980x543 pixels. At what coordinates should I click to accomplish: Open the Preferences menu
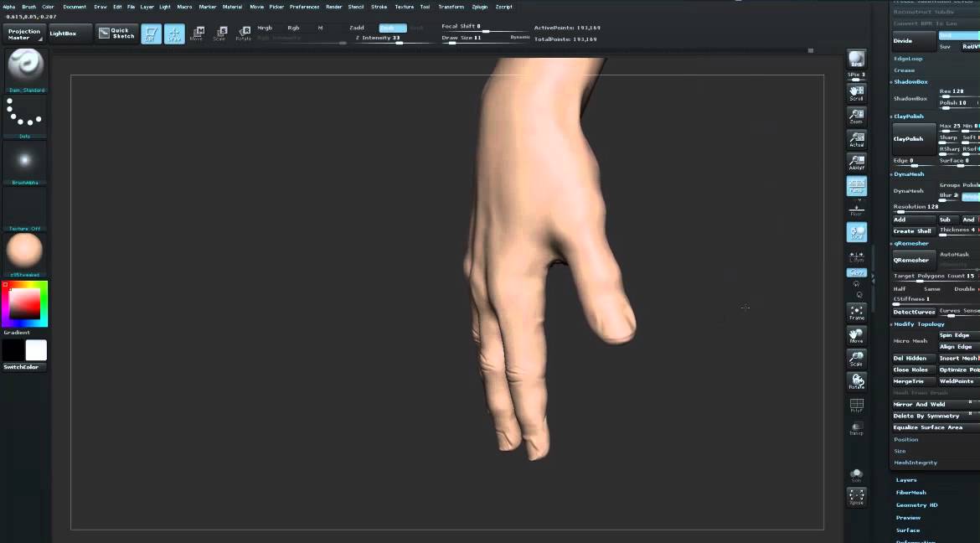(x=304, y=7)
